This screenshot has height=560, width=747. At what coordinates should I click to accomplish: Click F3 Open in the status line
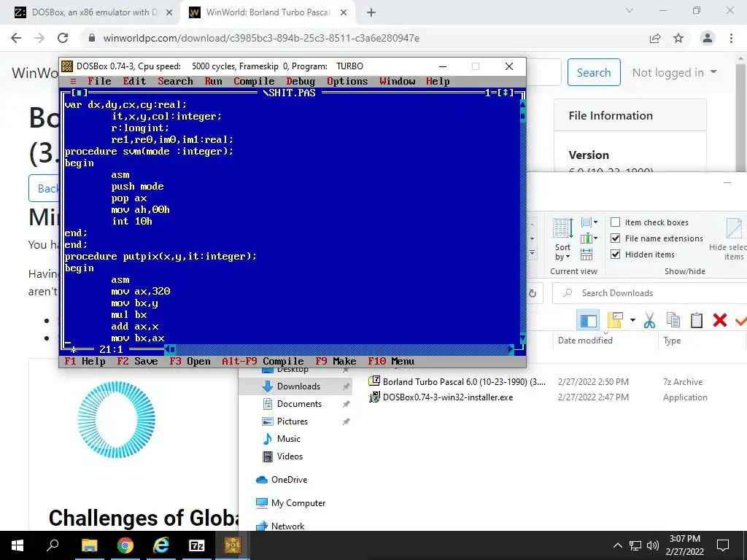coord(190,362)
